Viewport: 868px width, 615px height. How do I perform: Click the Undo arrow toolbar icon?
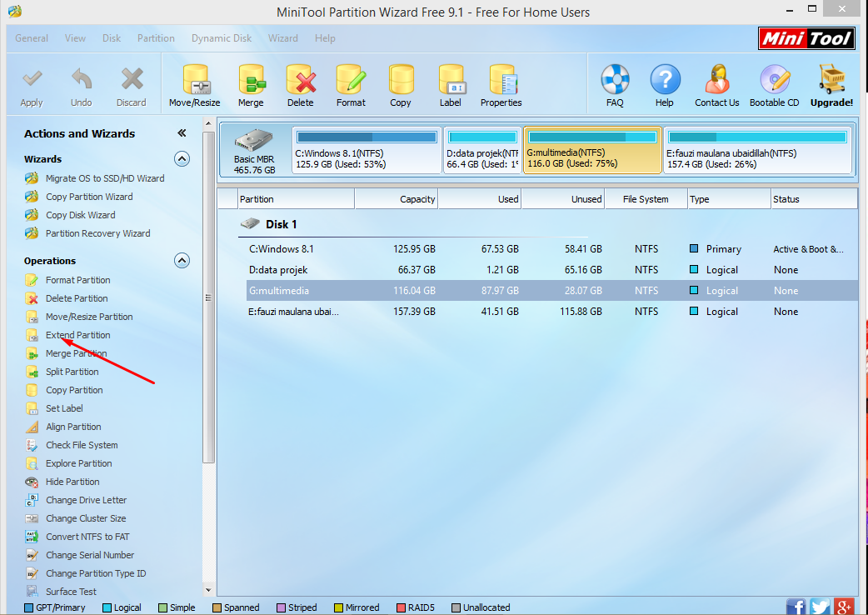pyautogui.click(x=82, y=79)
